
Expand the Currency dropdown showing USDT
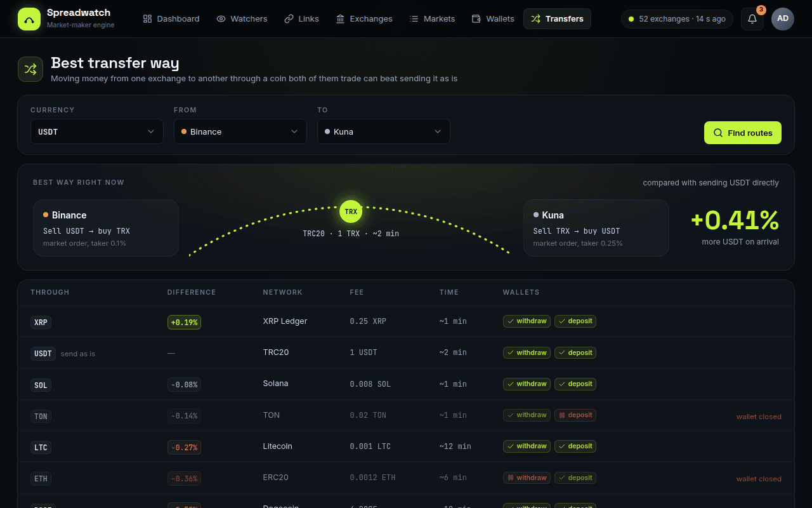(x=97, y=131)
